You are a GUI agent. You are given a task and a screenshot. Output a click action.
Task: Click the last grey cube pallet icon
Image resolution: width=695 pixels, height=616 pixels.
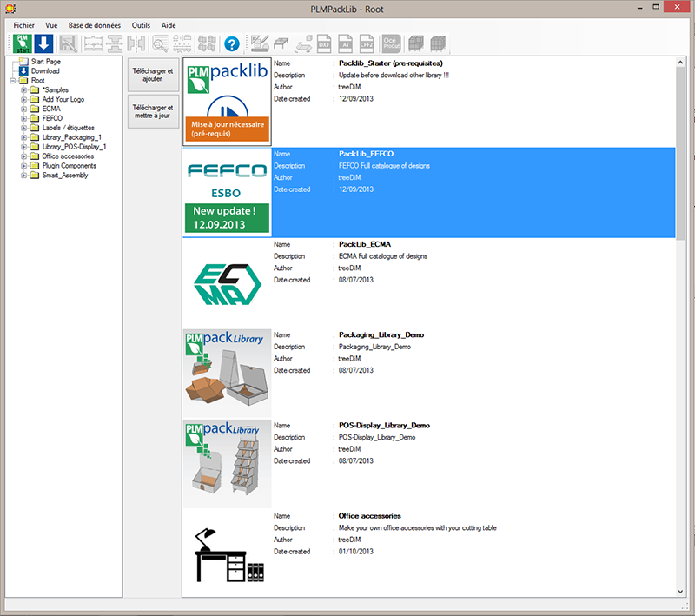tap(438, 43)
